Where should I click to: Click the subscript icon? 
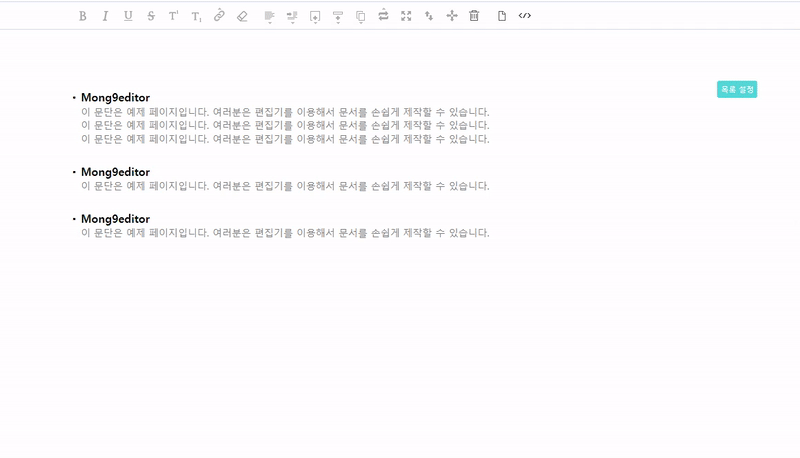(x=196, y=16)
